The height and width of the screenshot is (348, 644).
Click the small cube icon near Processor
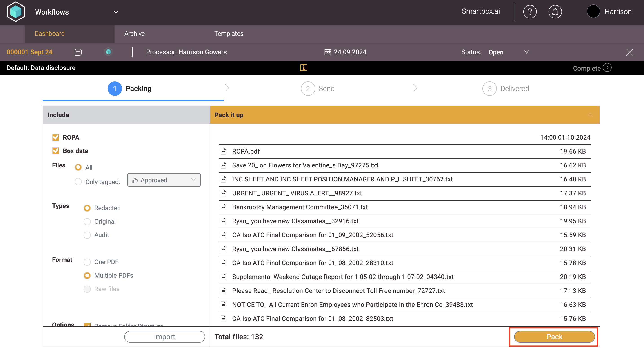[x=108, y=52]
